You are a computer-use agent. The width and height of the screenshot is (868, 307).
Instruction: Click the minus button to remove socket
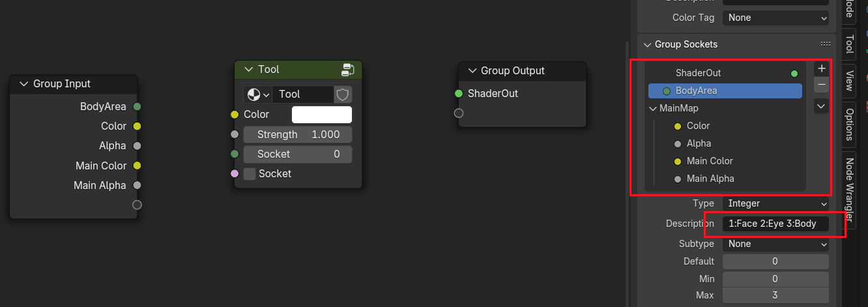[x=822, y=85]
